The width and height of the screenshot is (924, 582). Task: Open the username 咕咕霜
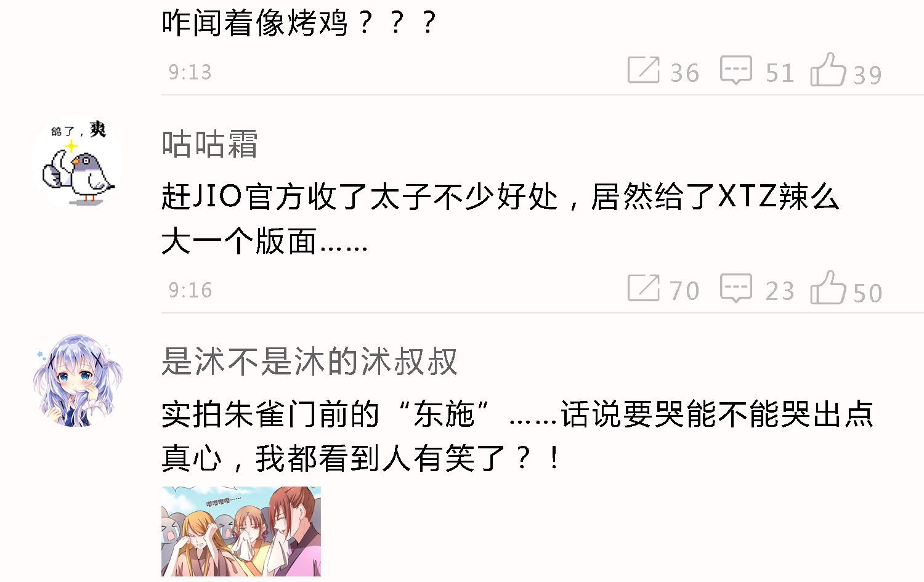click(x=209, y=144)
